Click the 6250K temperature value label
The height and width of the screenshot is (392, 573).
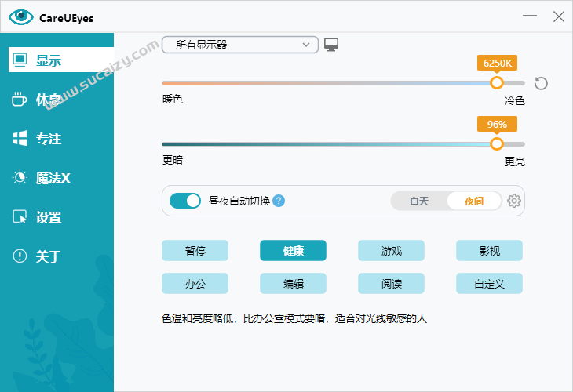tap(497, 64)
